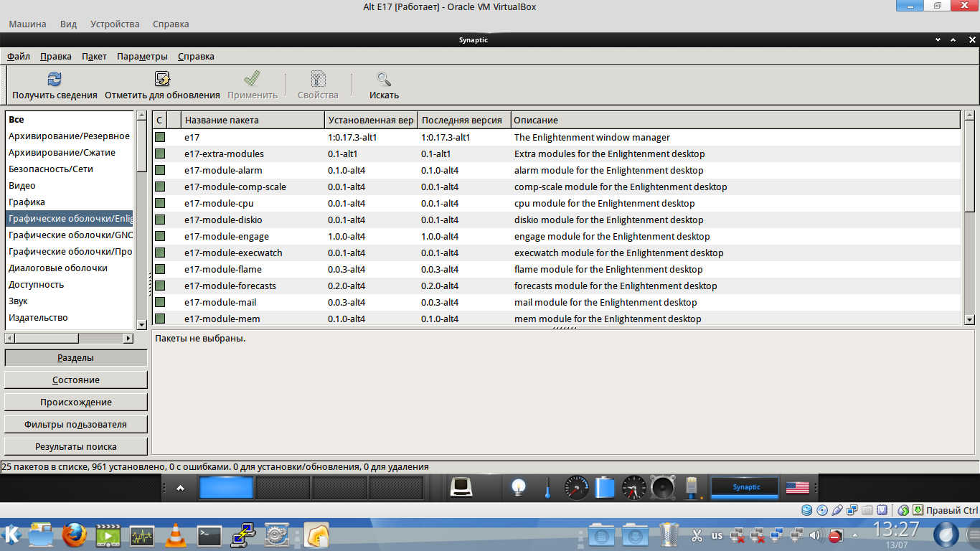Click the Фильтры пользователя button
Image resolution: width=980 pixels, height=551 pixels.
tap(76, 424)
